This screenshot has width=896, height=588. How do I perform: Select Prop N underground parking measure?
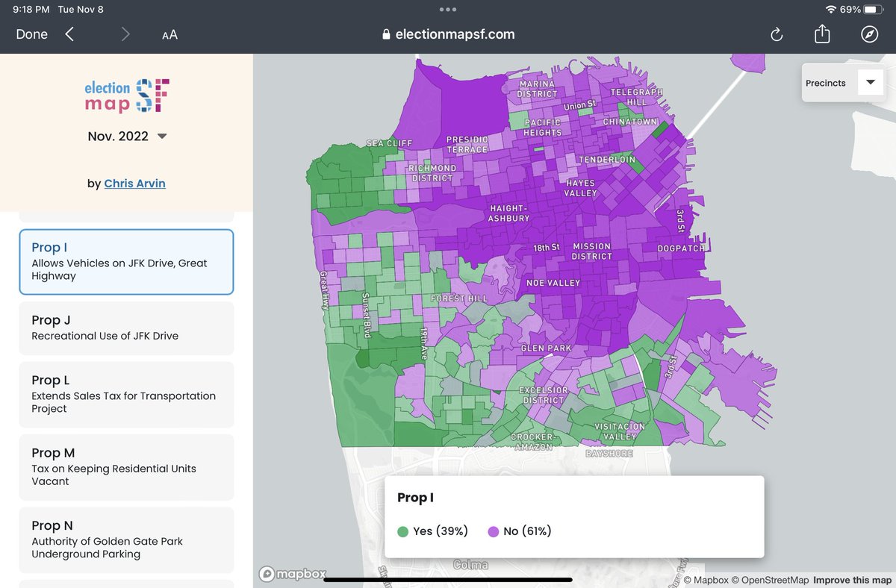pyautogui.click(x=126, y=539)
